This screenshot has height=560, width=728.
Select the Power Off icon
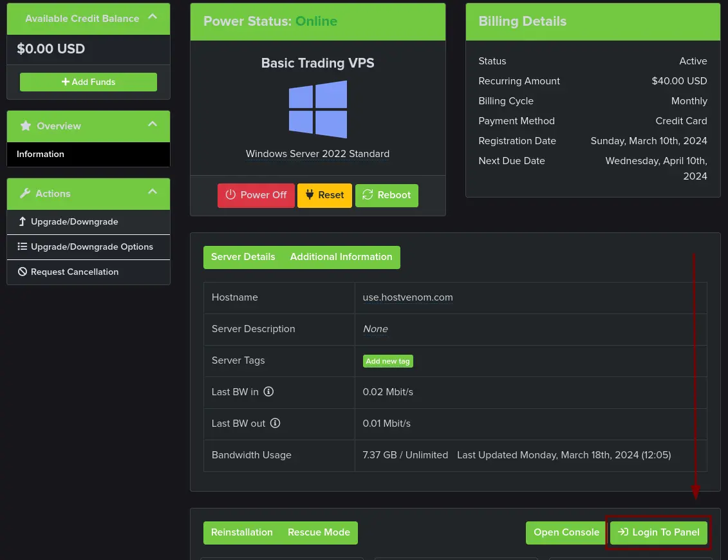231,195
